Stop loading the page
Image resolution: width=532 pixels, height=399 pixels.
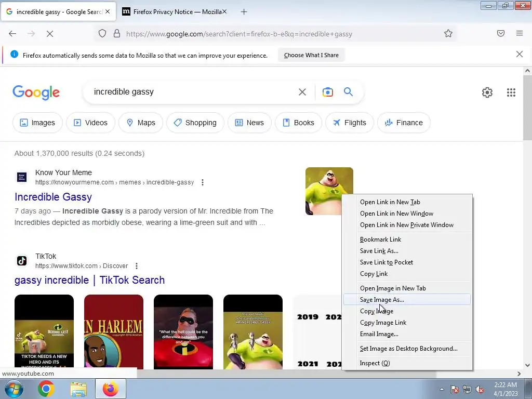click(50, 34)
